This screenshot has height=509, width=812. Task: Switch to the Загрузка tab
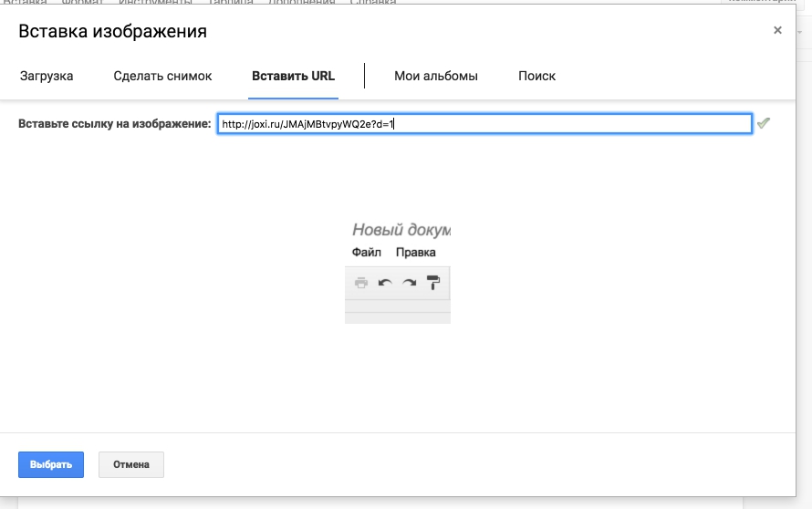click(x=47, y=76)
